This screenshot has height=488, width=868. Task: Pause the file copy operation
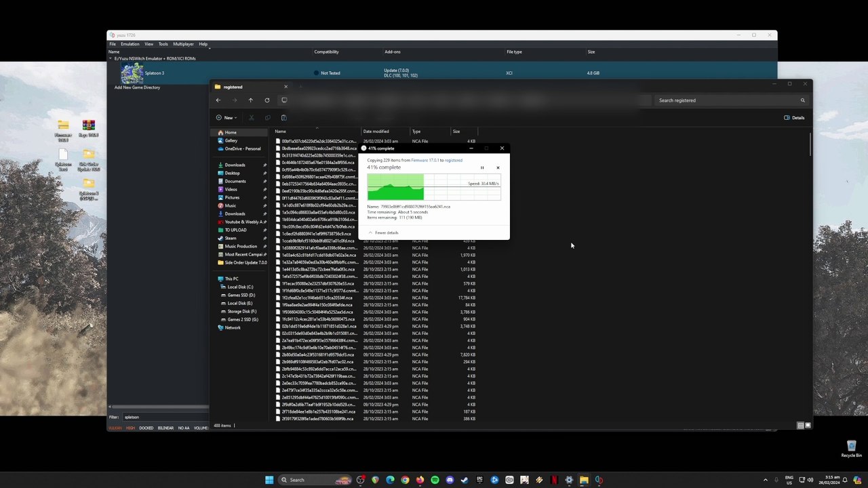tap(482, 167)
